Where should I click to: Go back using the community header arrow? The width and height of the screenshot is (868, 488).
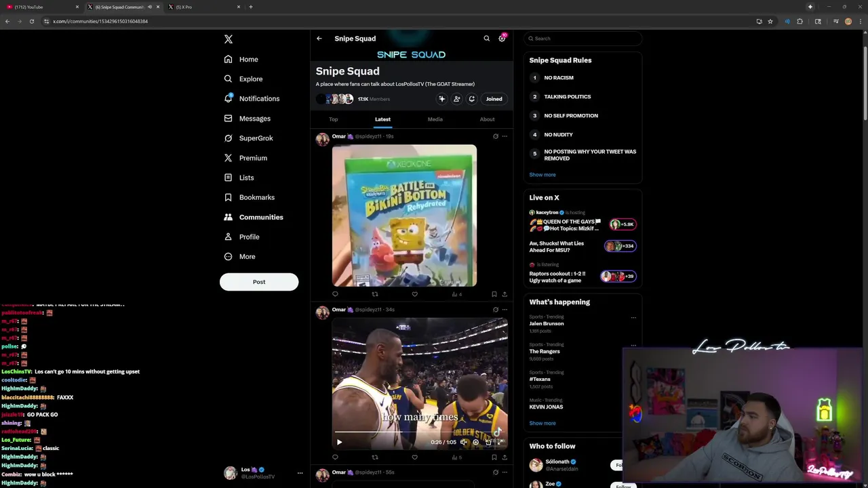(319, 39)
